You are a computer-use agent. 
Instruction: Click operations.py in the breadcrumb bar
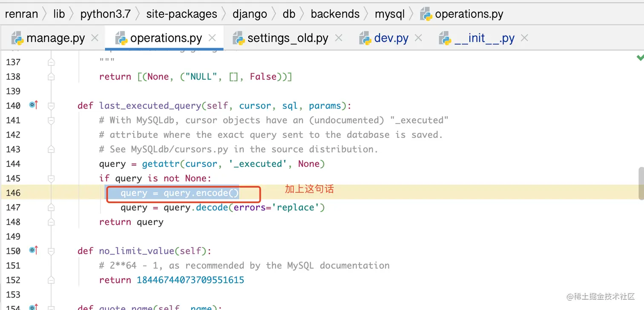[469, 14]
